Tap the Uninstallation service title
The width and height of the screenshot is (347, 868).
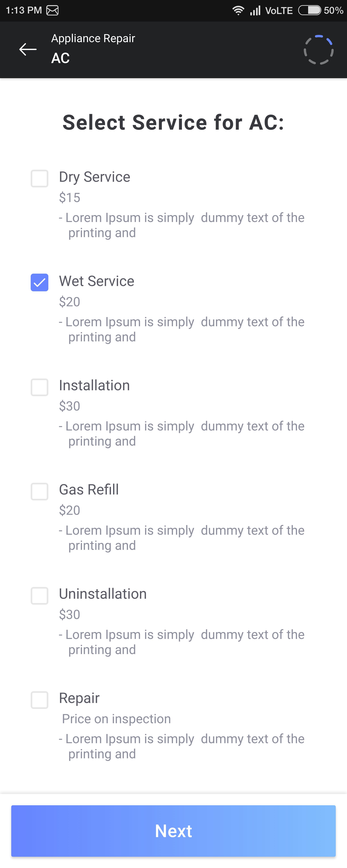click(x=103, y=594)
